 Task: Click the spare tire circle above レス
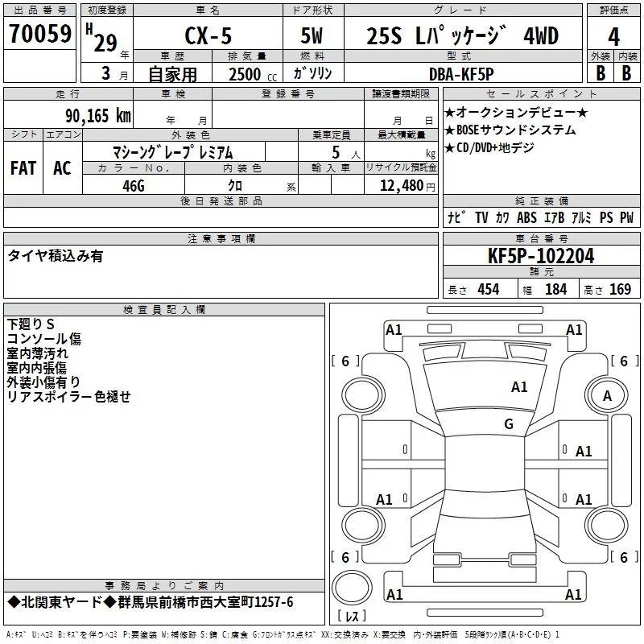[x=352, y=588]
